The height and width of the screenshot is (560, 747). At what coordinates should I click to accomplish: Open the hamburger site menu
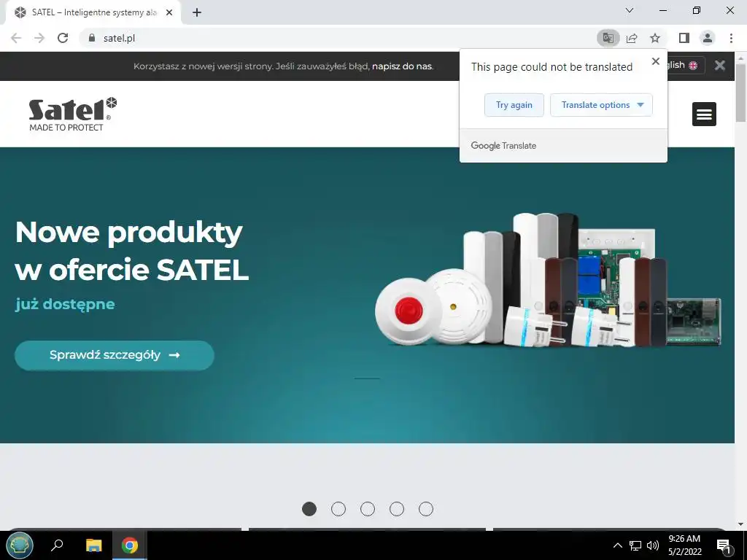point(704,114)
